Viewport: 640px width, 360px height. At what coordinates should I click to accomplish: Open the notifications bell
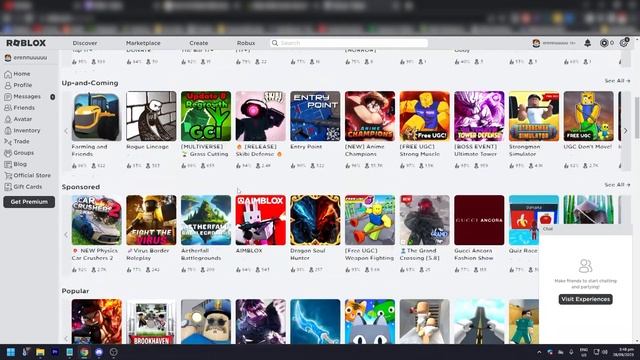(587, 43)
